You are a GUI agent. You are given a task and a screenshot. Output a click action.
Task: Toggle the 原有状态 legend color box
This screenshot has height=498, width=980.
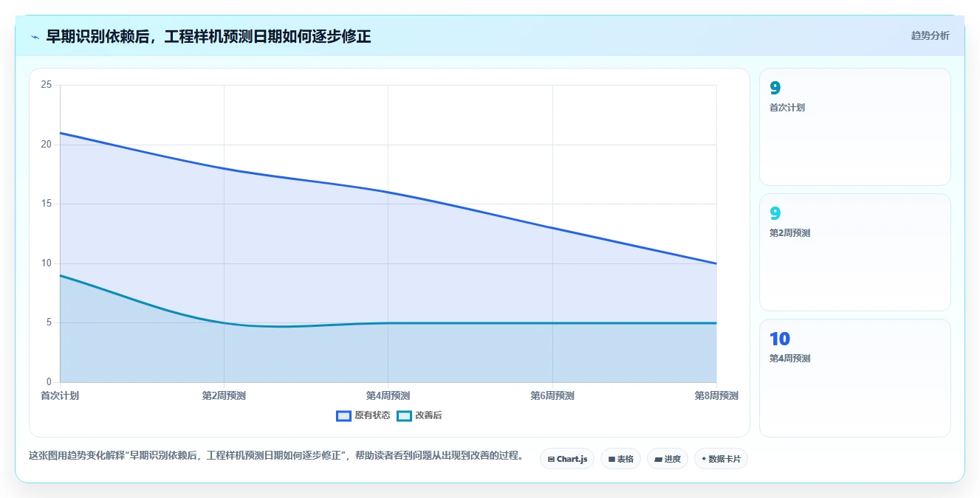tap(343, 415)
